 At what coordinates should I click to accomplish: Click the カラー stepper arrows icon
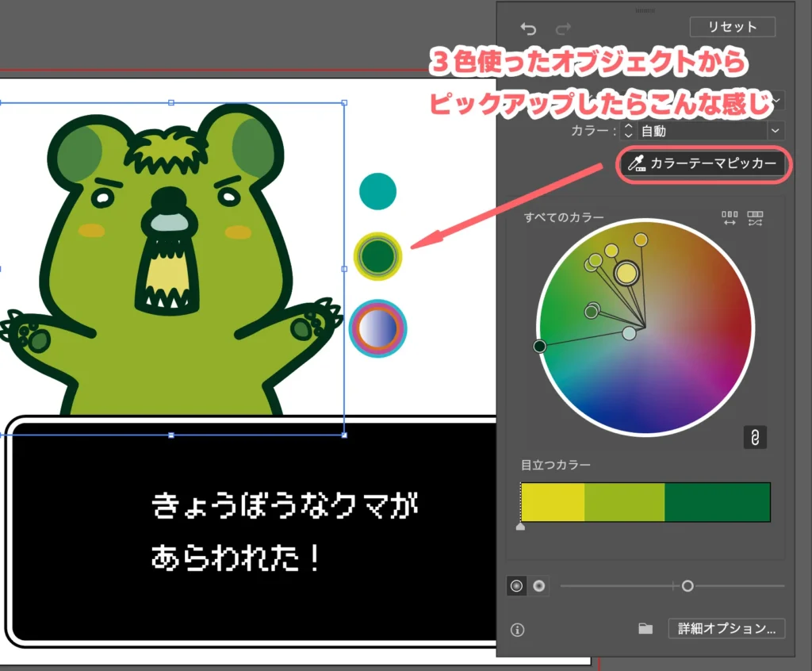628,131
